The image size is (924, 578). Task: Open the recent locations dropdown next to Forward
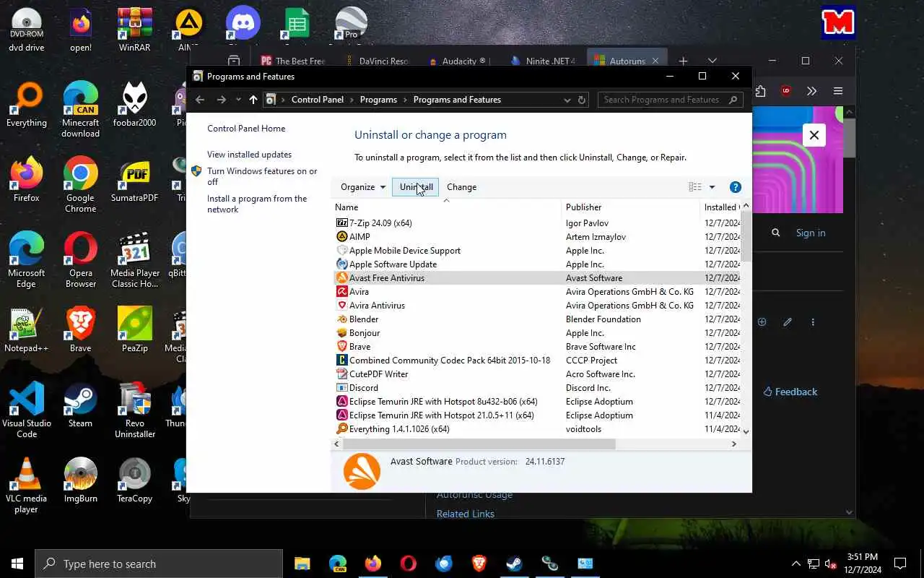[238, 100]
